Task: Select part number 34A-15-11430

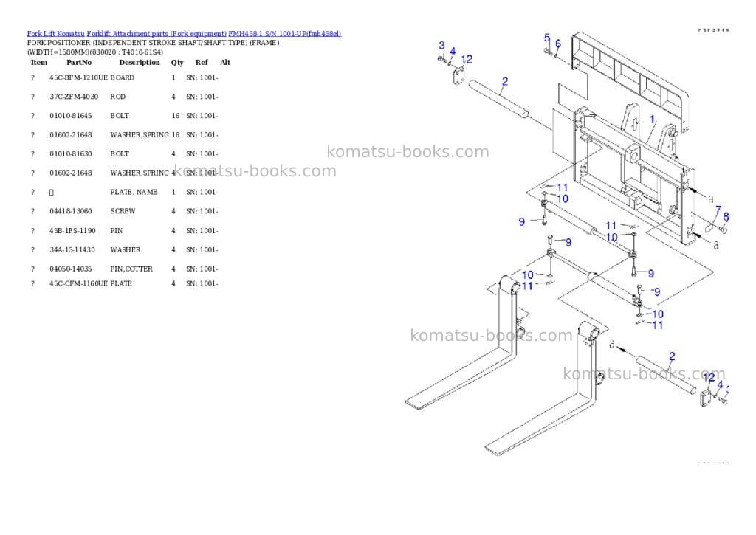Action: tap(72, 250)
